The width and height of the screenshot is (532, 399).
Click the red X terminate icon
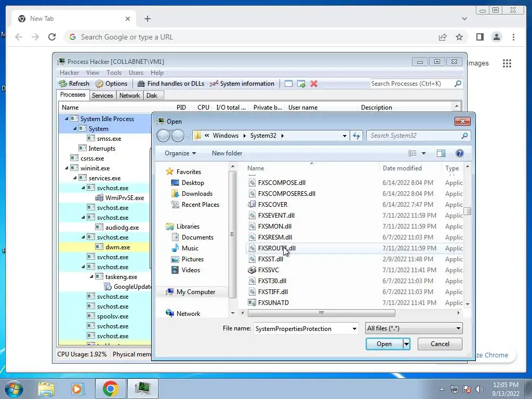pyautogui.click(x=314, y=84)
